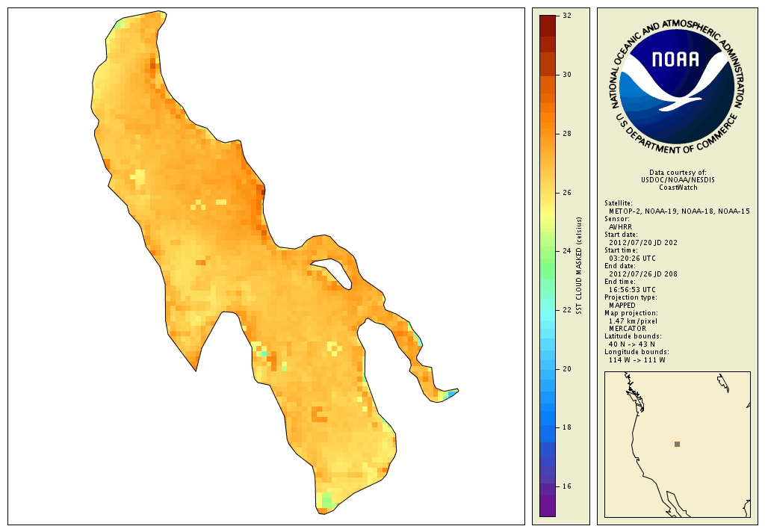Click the SST CLOUD MASKED (celsius) axis label
The height and width of the screenshot is (532, 765).
point(580,265)
